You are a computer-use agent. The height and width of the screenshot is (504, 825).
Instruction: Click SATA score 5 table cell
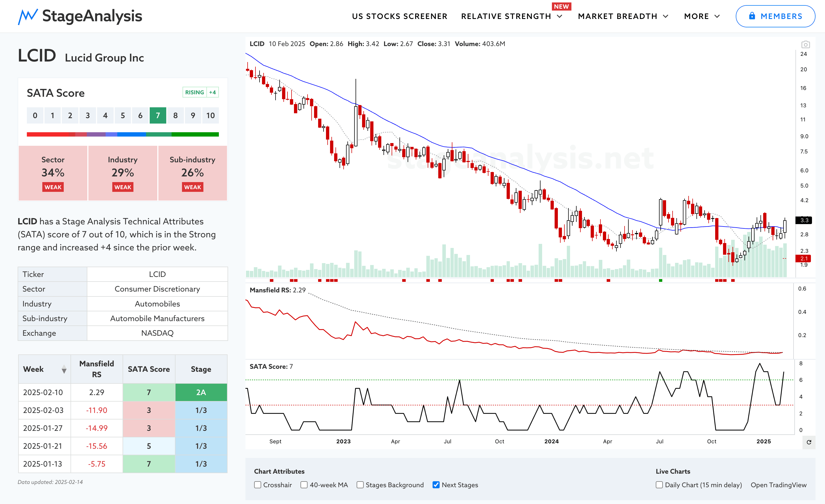(x=149, y=446)
